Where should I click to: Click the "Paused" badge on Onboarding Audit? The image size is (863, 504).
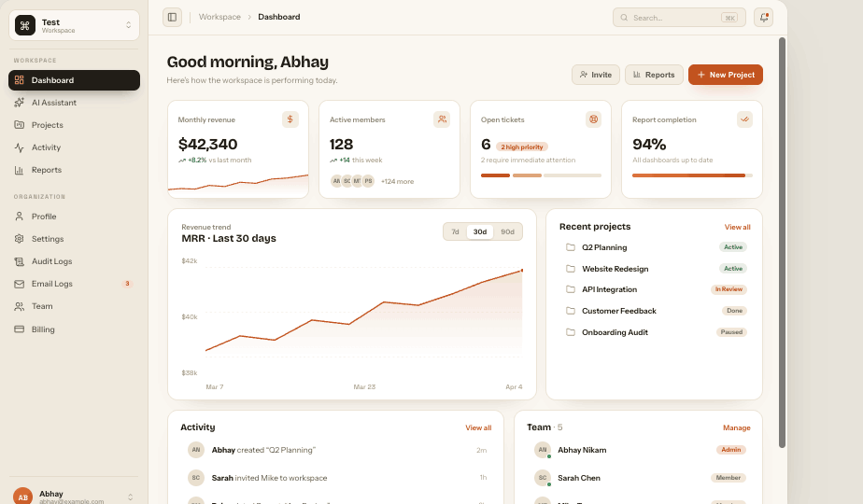731,332
